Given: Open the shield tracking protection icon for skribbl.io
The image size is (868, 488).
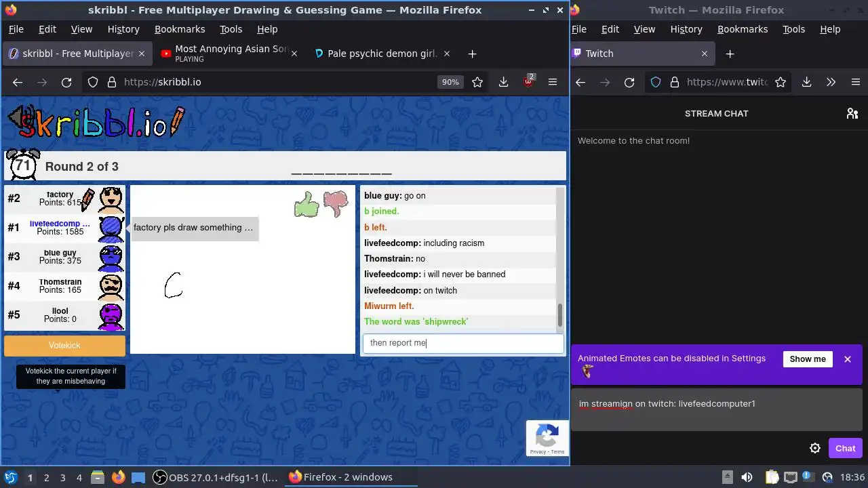Looking at the screenshot, I should pyautogui.click(x=93, y=82).
